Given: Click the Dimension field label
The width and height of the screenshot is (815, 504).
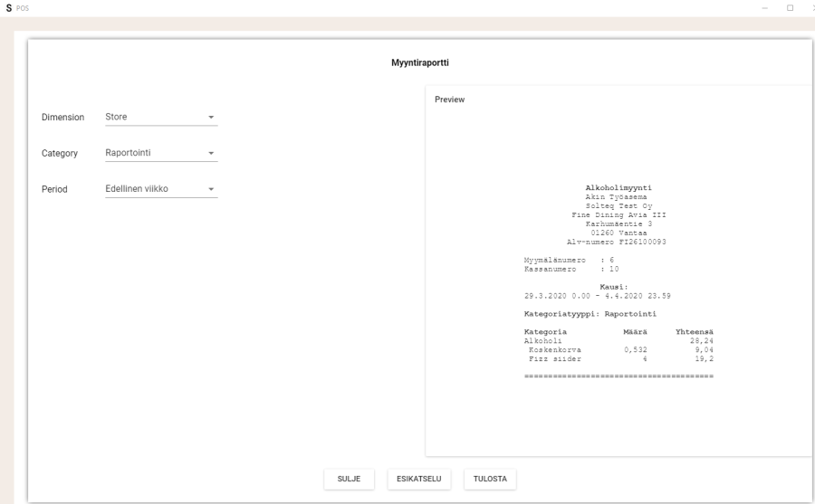Looking at the screenshot, I should [x=63, y=118].
